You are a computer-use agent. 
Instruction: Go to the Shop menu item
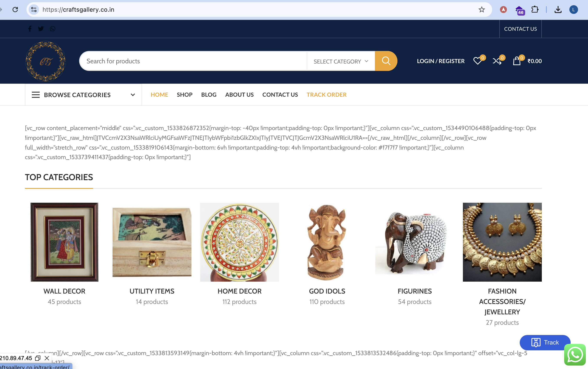185,95
